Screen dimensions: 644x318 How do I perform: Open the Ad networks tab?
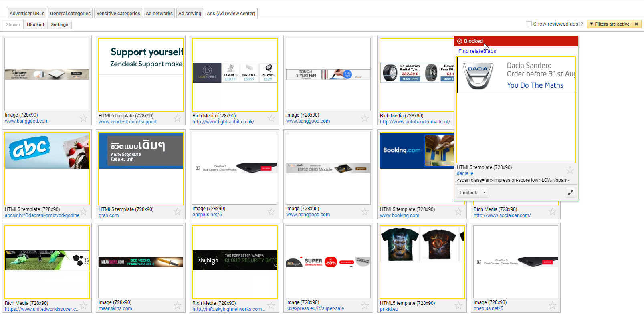pos(159,13)
